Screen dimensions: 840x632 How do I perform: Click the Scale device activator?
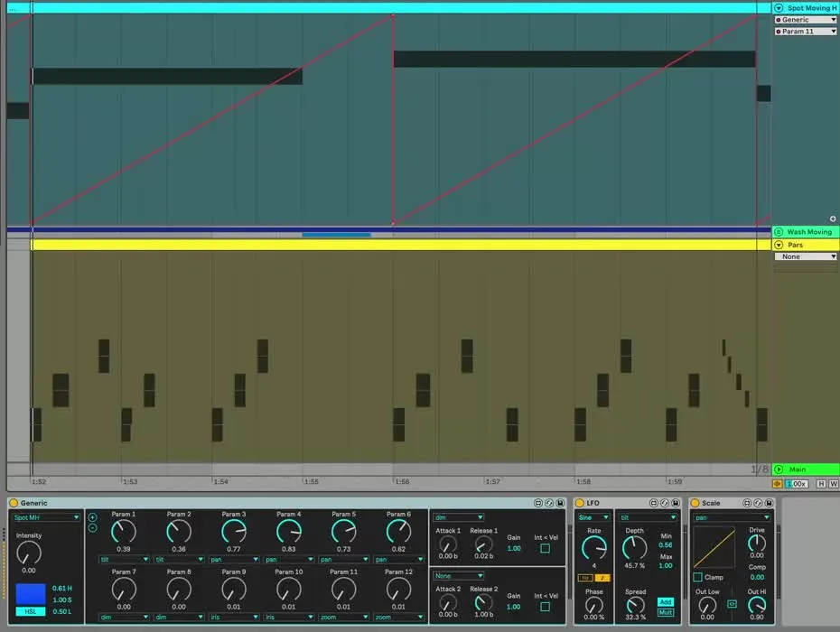[695, 503]
